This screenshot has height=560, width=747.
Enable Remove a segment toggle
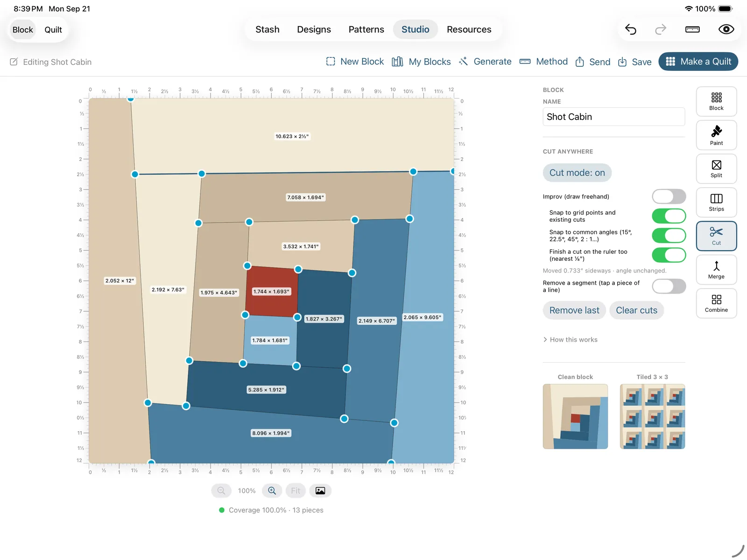pos(669,286)
